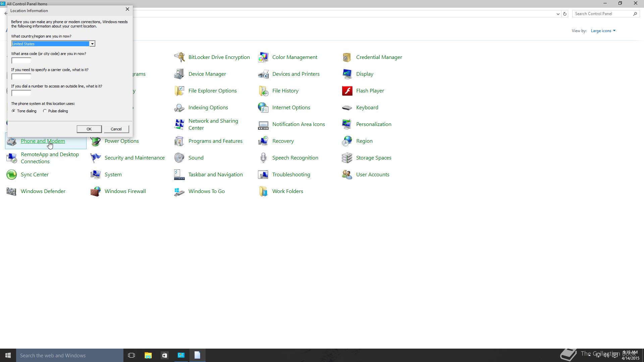The width and height of the screenshot is (644, 362).
Task: Click the Credential Manager safe icon
Action: tap(347, 57)
